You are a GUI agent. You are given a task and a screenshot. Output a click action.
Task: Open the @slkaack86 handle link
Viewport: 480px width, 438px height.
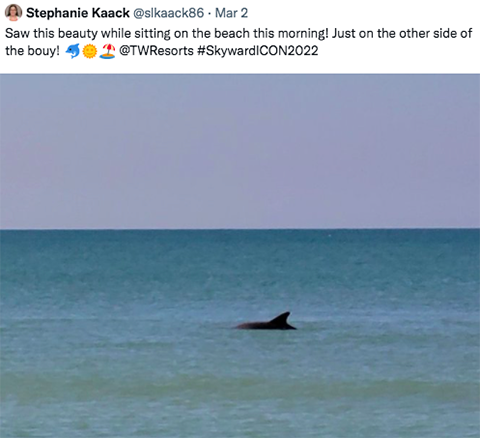[168, 13]
